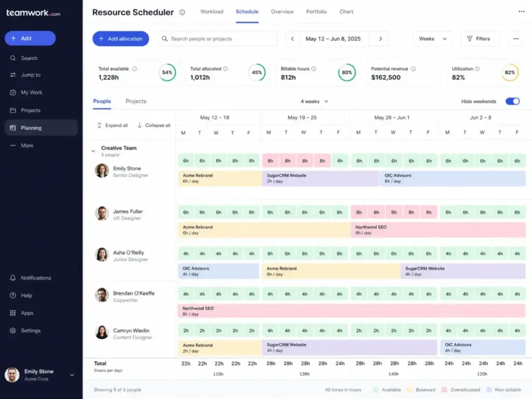Click the Utilization info icon

pos(477,69)
